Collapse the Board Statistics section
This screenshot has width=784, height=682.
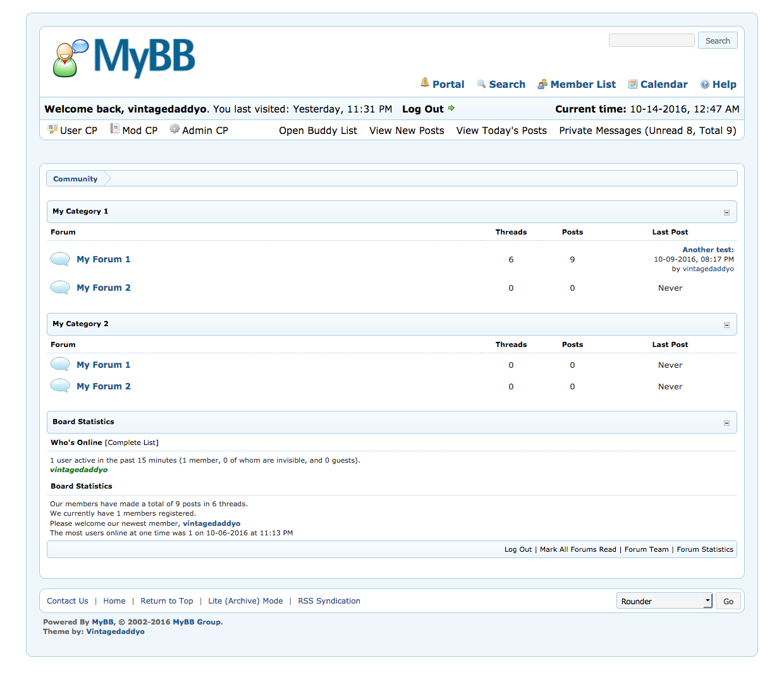click(x=726, y=423)
